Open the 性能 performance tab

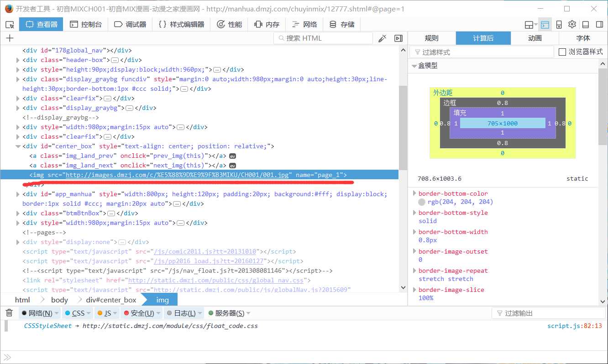click(x=230, y=25)
